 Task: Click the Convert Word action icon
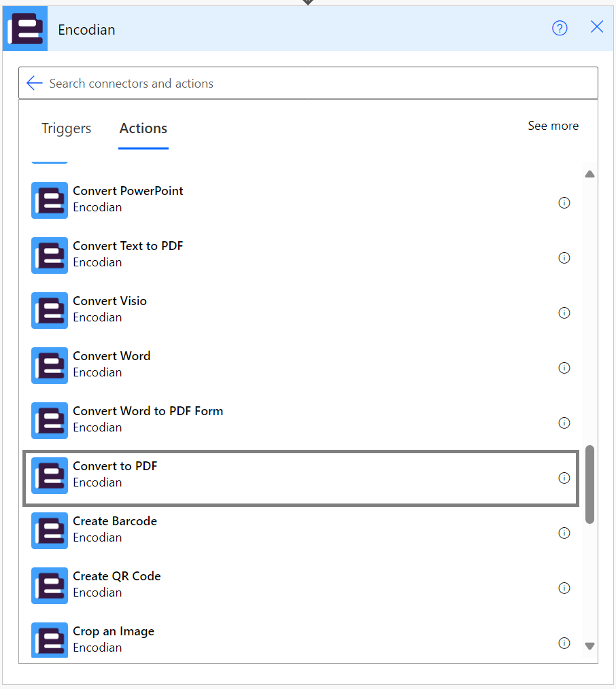(50, 366)
